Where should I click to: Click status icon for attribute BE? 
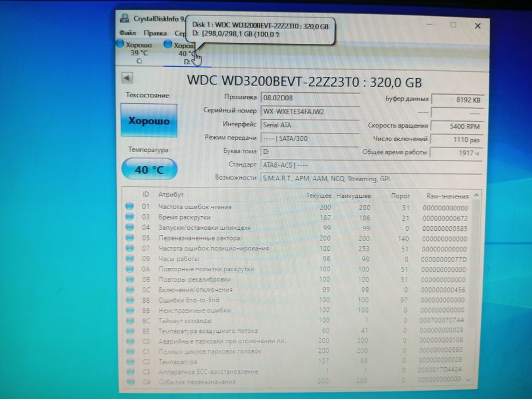pyautogui.click(x=130, y=331)
